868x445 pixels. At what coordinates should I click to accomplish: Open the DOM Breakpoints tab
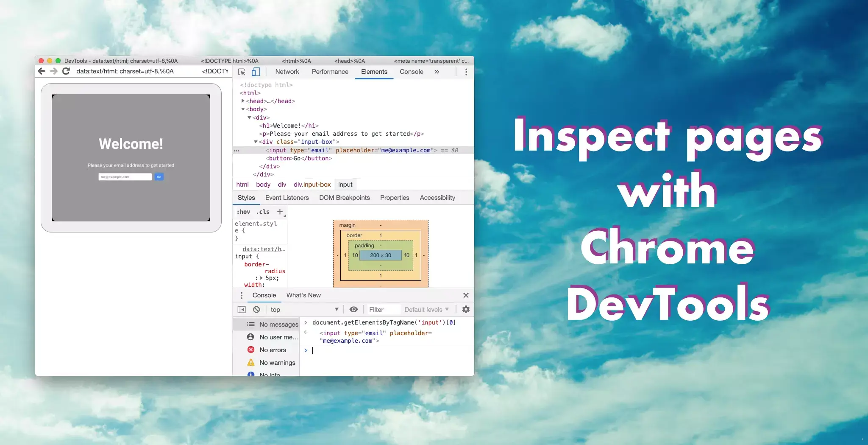coord(345,198)
